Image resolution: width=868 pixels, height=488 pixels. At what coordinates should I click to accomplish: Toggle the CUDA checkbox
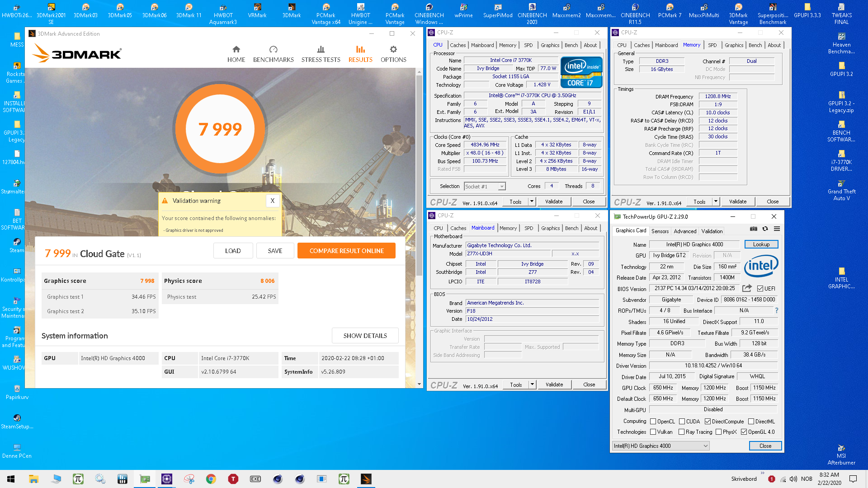tap(682, 422)
